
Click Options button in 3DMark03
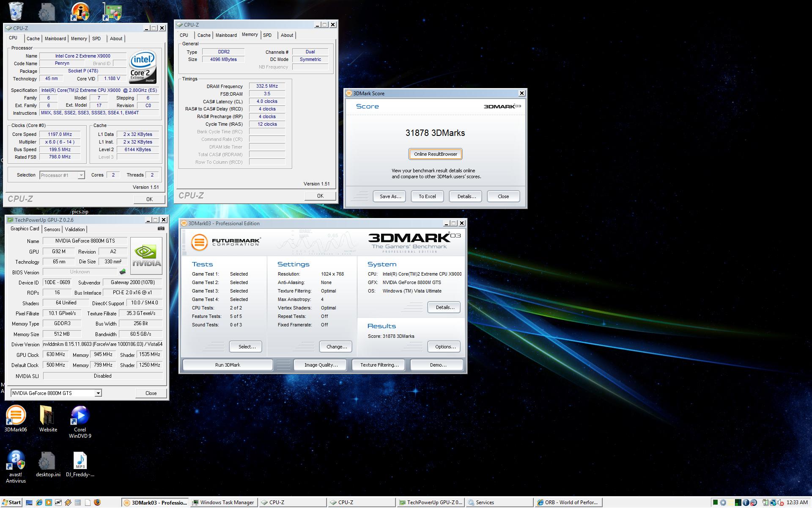click(x=444, y=347)
